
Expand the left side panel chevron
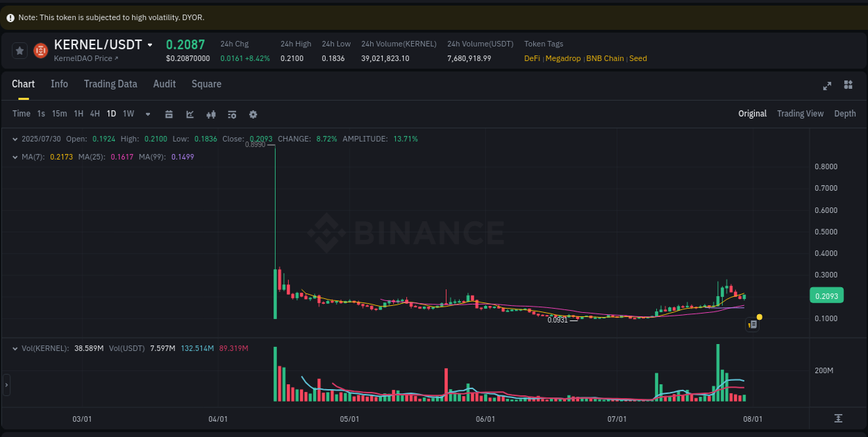click(6, 385)
